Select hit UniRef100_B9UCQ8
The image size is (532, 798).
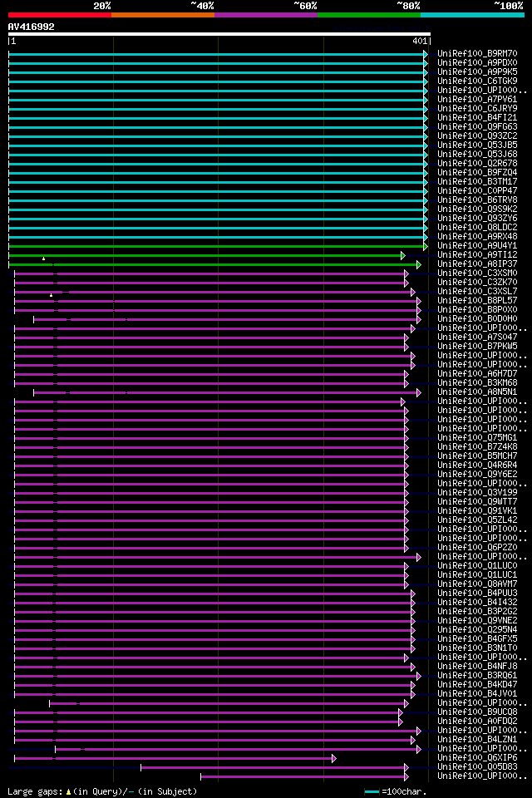[x=477, y=713]
